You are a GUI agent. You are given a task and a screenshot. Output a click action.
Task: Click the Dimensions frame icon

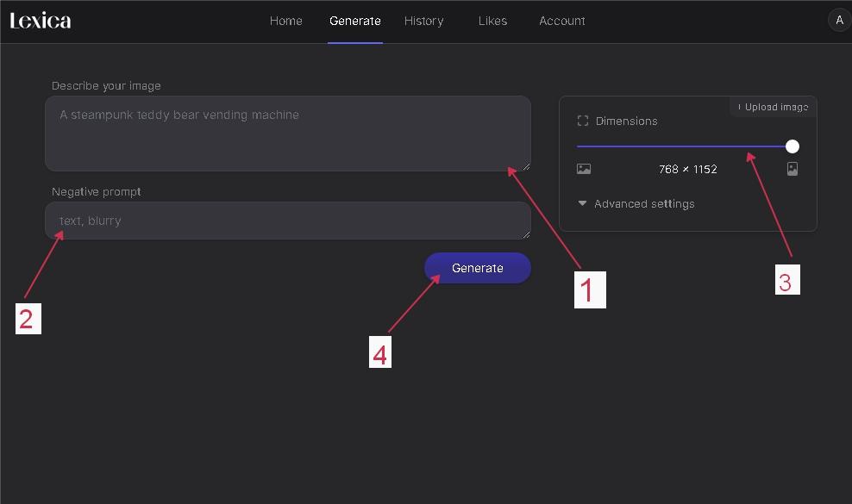pos(583,121)
